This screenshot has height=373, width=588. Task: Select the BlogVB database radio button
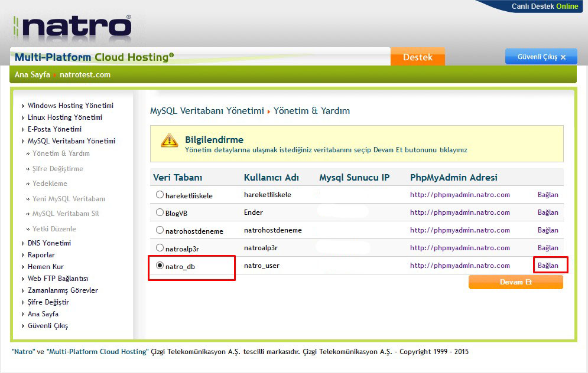pyautogui.click(x=160, y=212)
